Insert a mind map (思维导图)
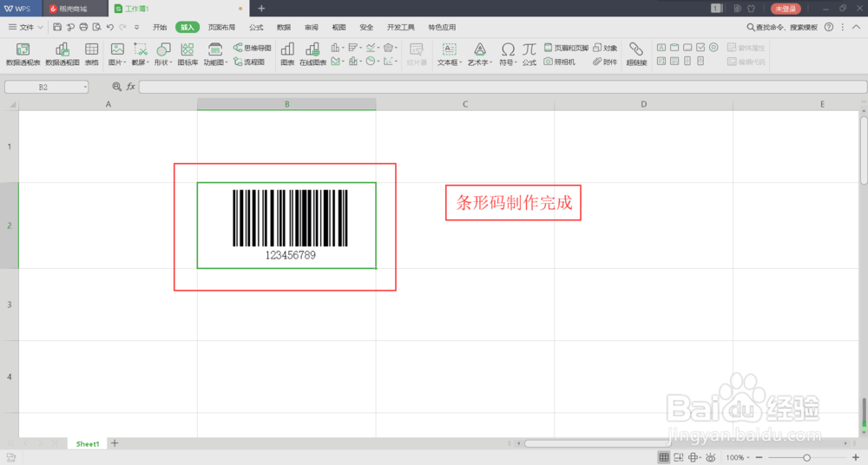The width and height of the screenshot is (868, 465). (x=253, y=49)
